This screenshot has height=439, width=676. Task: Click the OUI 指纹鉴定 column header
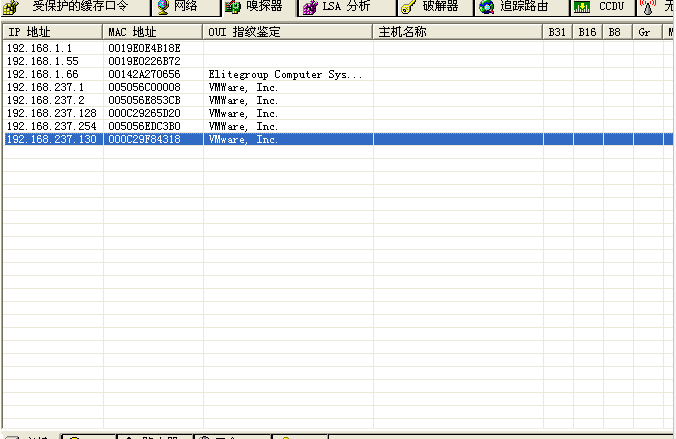[288, 32]
